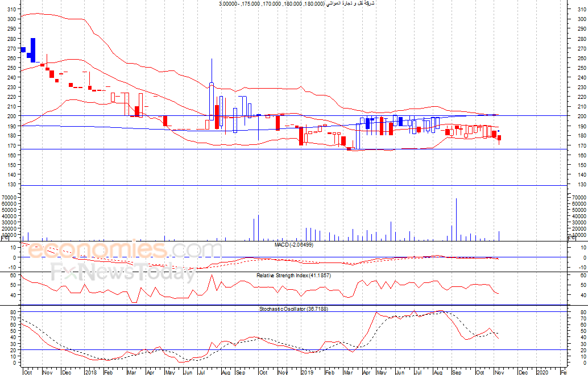Screen dimensions: 588x375
Task: Select the 2018 year label on time axis
Action: pos(91,372)
